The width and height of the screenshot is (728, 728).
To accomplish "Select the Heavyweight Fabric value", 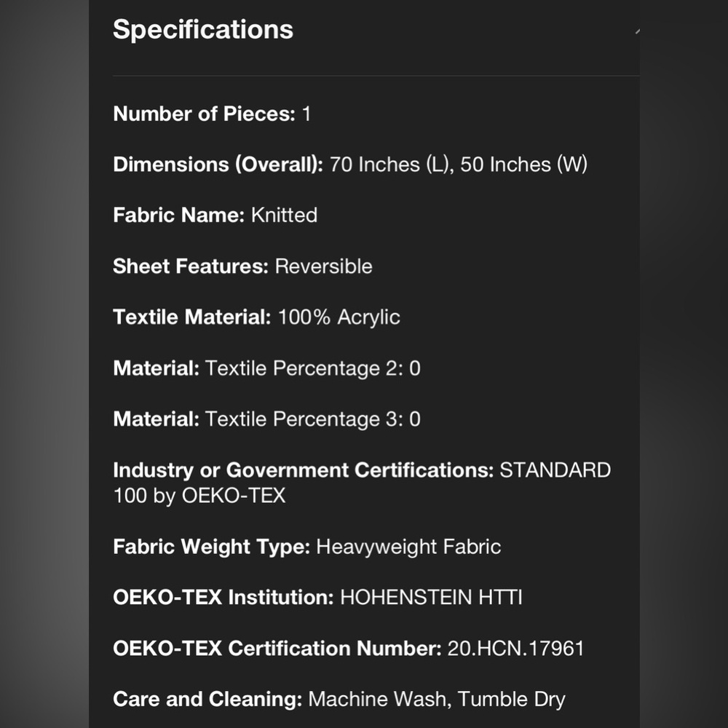I will pos(408,547).
